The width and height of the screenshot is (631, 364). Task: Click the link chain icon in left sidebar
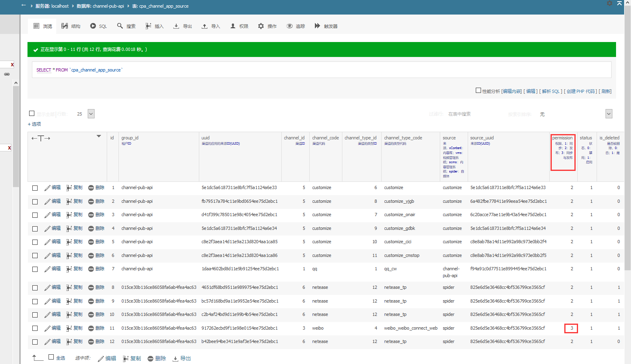point(7,74)
